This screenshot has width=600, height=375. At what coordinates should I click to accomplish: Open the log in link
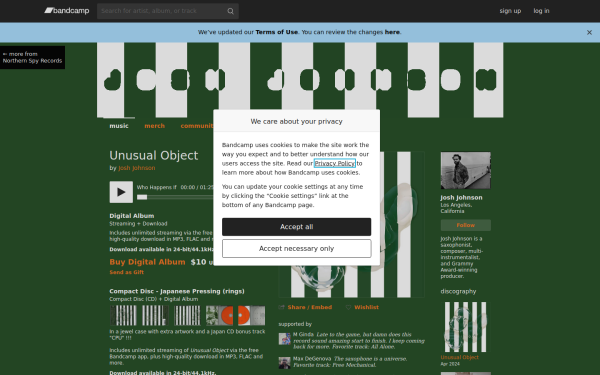(541, 11)
